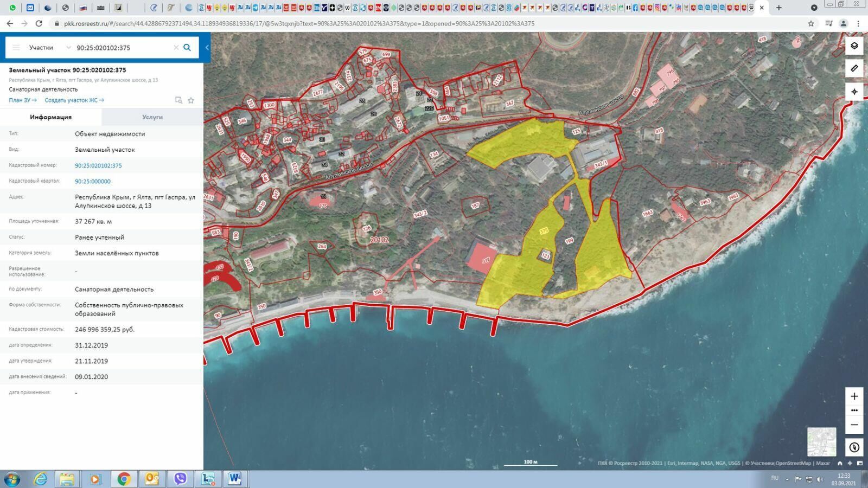The image size is (868, 488).
Task: Open Viber from taskbar
Action: [180, 479]
